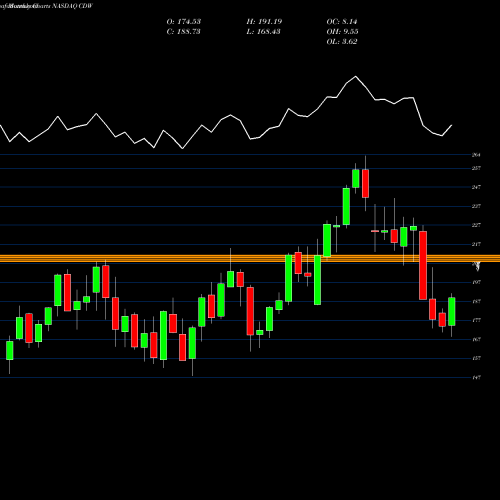Click the 257 price axis label
This screenshot has height=500, width=500.
[x=476, y=168]
